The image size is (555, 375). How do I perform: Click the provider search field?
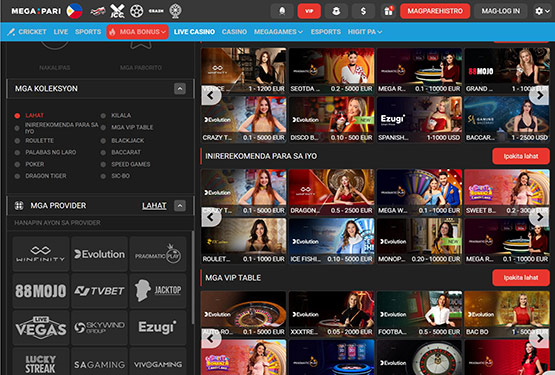click(100, 223)
